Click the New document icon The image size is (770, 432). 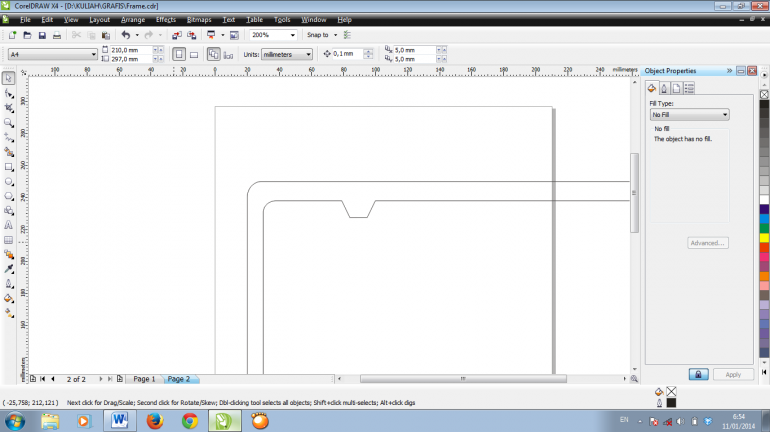click(12, 35)
